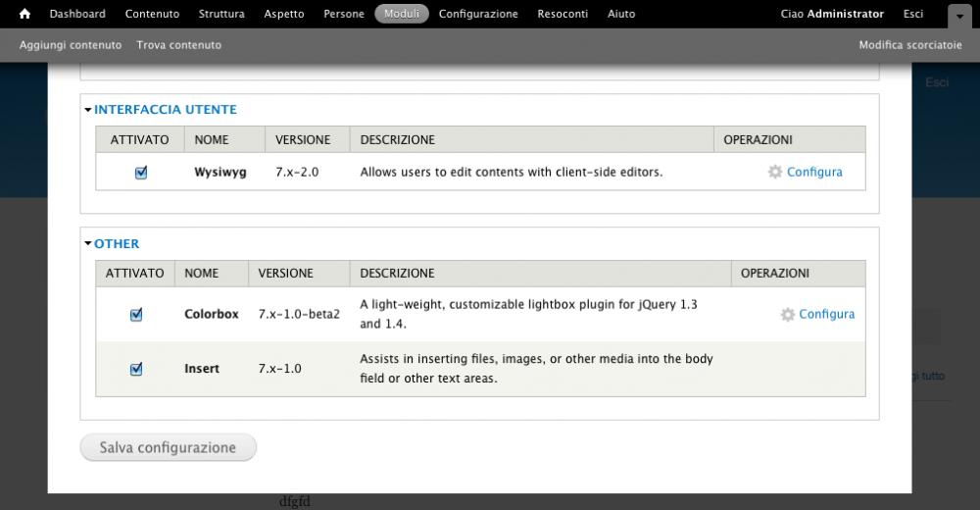The height and width of the screenshot is (510, 980).
Task: Click the Colorbox module name
Action: (x=212, y=314)
